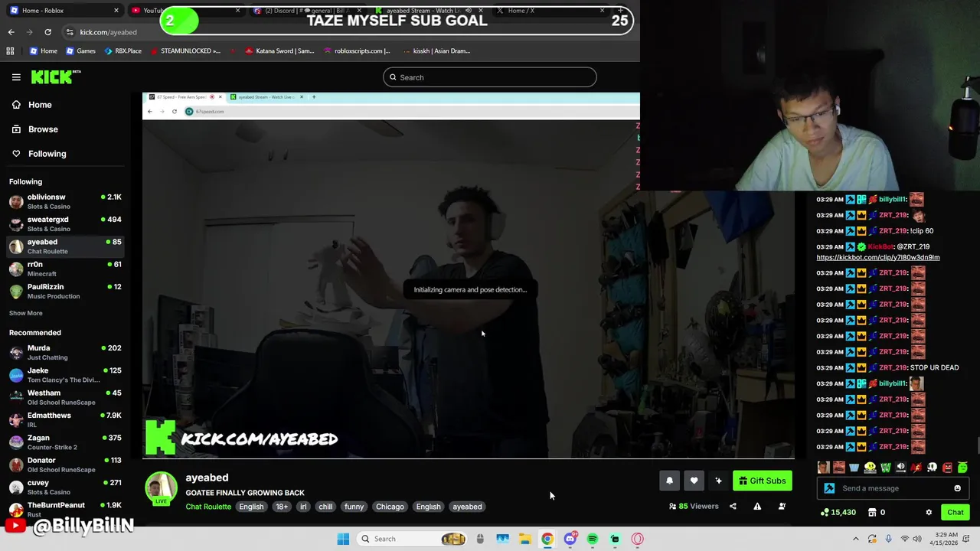The image size is (980, 551).
Task: Open chat settings gear
Action: [x=929, y=513]
